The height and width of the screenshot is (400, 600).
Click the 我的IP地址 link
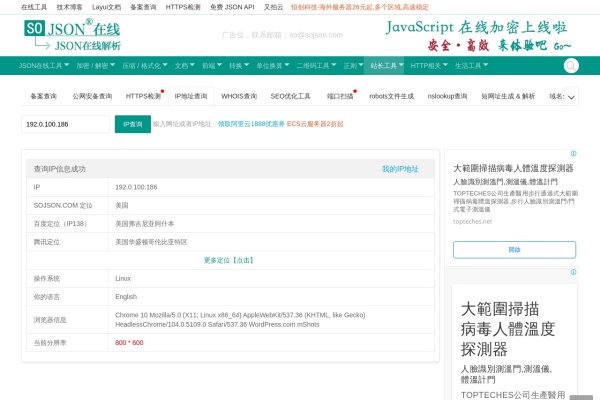point(400,169)
